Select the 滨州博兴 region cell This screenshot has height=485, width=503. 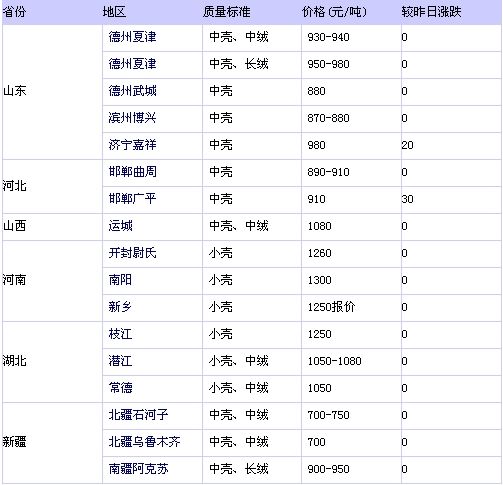[x=152, y=119]
